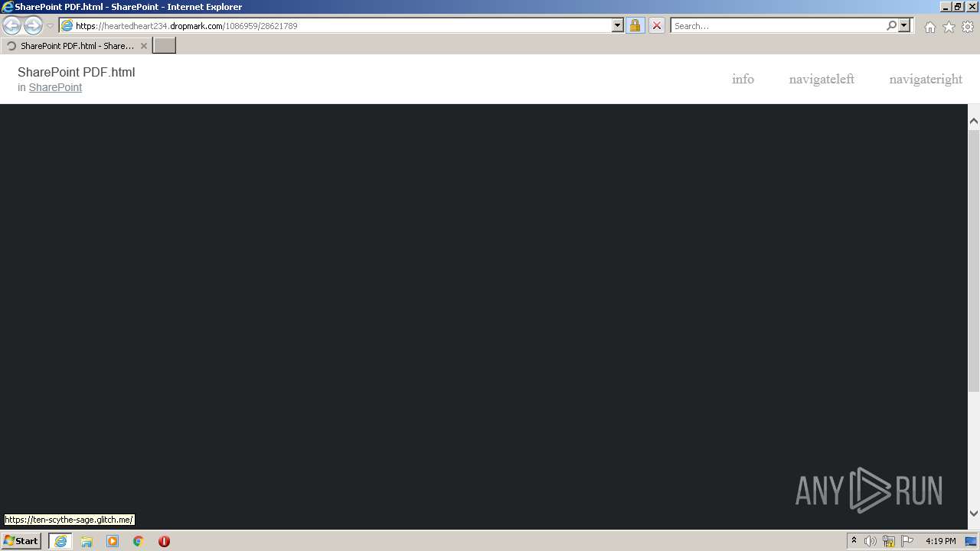
Task: Click the SharePoint PDF.html page title
Action: pos(76,72)
